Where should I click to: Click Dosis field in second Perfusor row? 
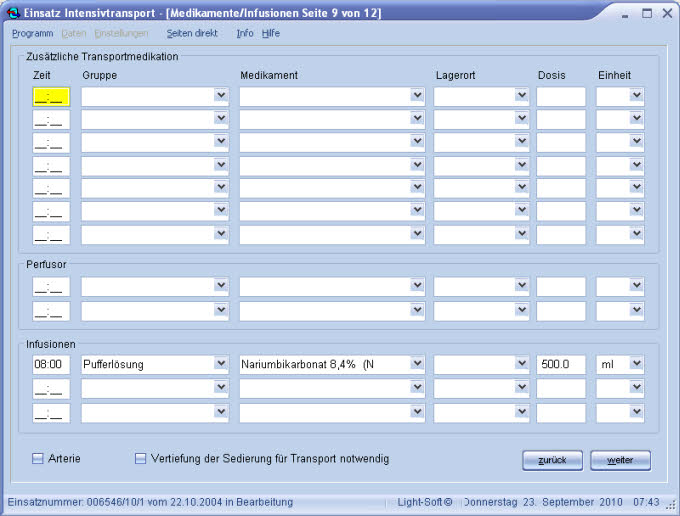click(561, 312)
